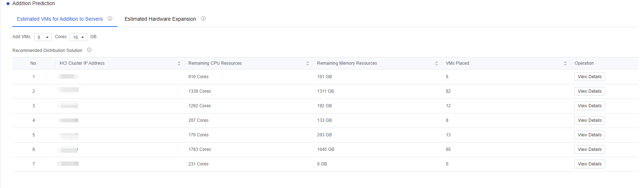
Task: View Details for cluster with 1339 Cores
Action: coord(589,91)
